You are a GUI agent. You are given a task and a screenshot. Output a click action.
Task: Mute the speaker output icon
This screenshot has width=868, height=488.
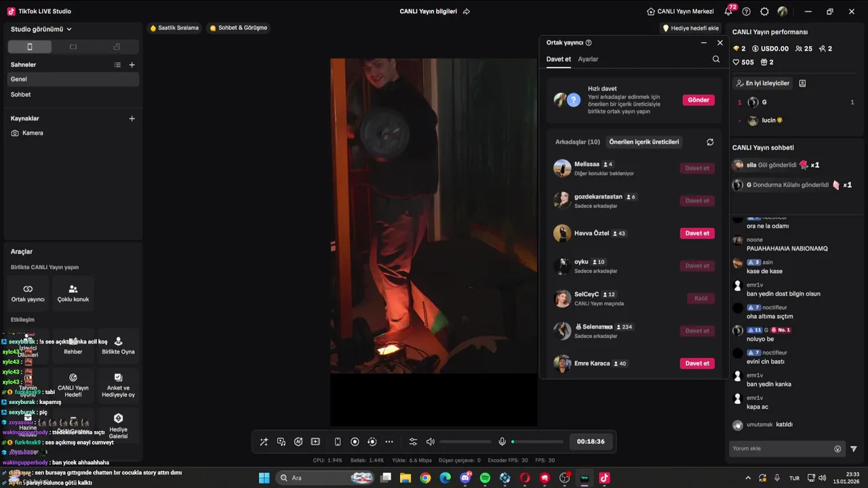click(430, 442)
